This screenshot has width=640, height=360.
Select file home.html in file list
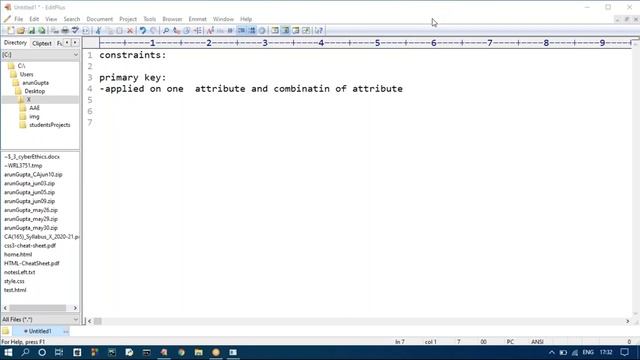pos(18,255)
